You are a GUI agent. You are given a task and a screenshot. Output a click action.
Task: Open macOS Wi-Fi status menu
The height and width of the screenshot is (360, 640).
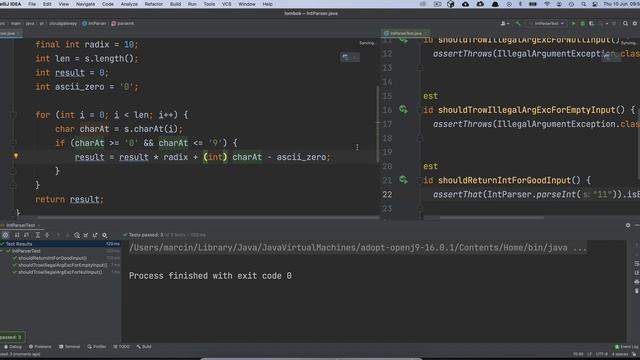tap(547, 4)
